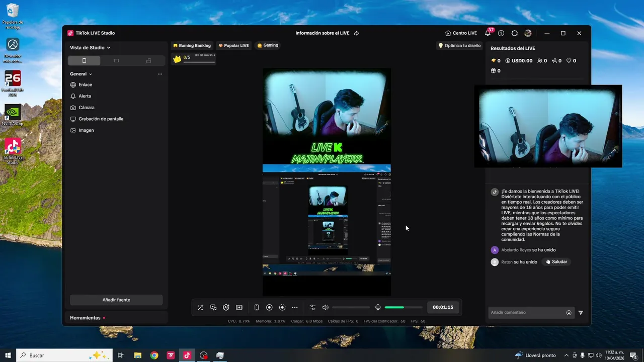Screen dimensions: 644x362
Task: Click the crown 0/5 goal widget
Action: pyautogui.click(x=194, y=58)
